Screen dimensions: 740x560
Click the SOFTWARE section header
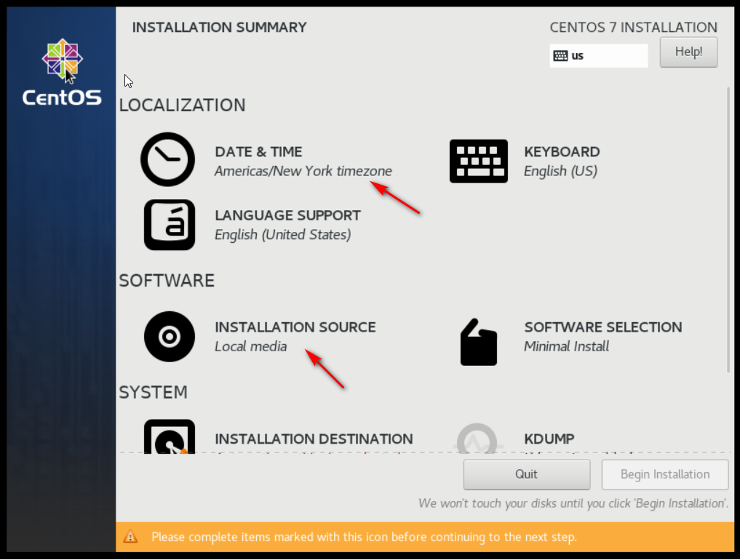pos(167,281)
